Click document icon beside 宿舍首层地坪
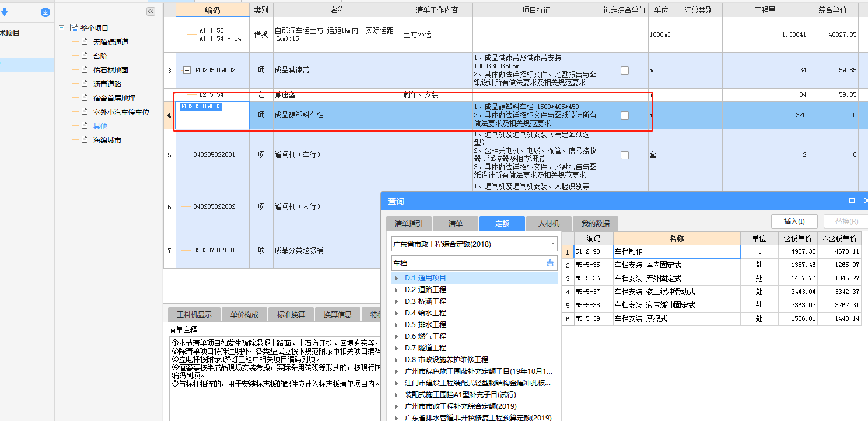This screenshot has height=421, width=868. (x=85, y=98)
